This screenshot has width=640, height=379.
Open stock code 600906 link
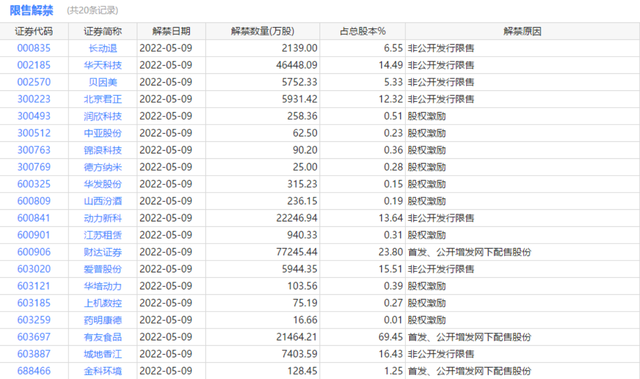click(x=34, y=252)
